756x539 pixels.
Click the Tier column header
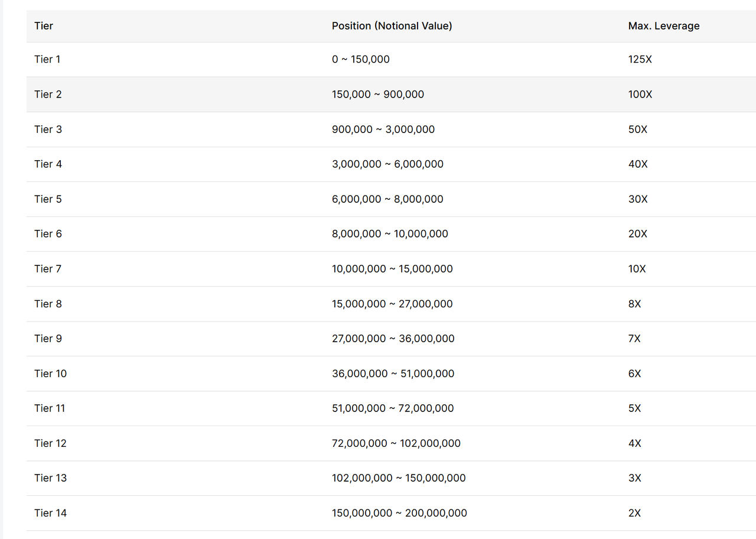tap(44, 26)
